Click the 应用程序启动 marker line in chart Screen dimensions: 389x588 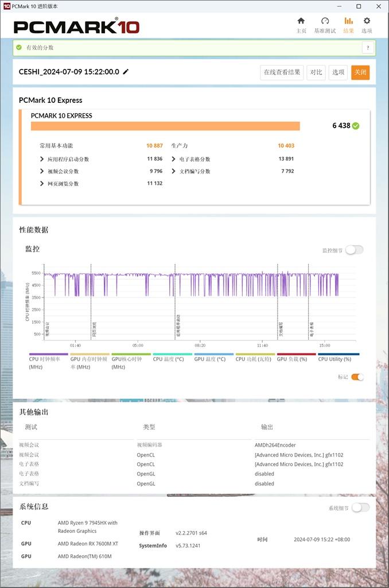coord(175,302)
